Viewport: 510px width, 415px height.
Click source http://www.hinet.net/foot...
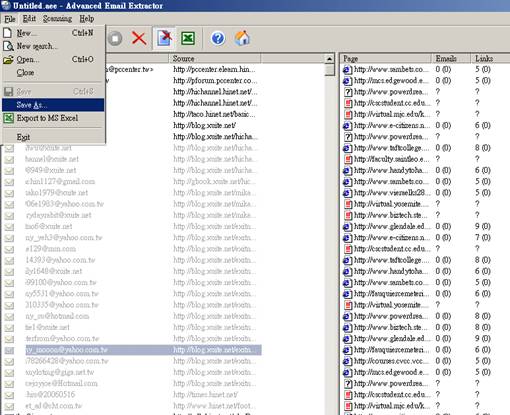pyautogui.click(x=214, y=406)
